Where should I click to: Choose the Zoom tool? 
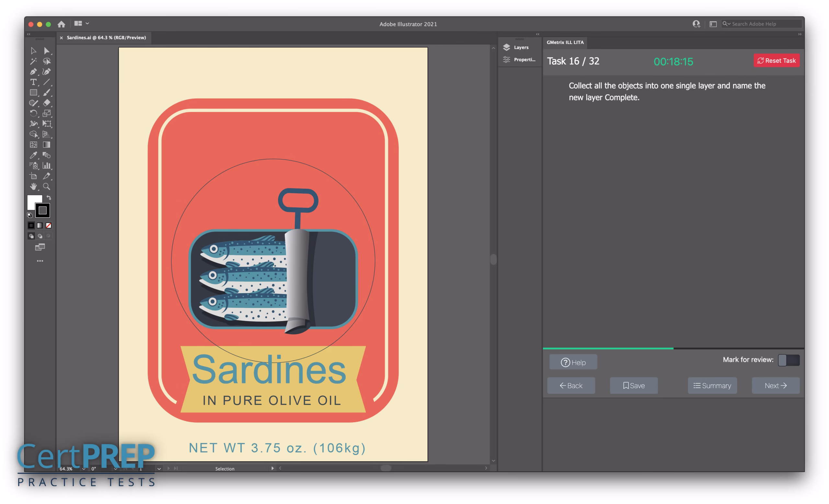click(47, 186)
